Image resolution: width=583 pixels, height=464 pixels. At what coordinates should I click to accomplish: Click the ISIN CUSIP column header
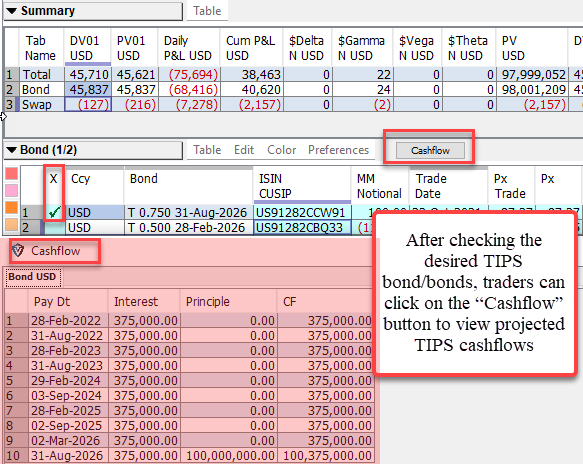point(302,186)
